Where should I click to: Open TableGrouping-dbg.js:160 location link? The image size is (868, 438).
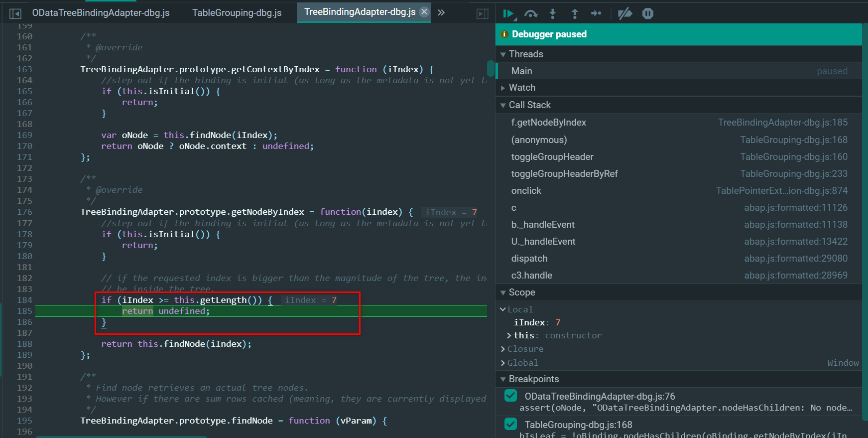(x=794, y=157)
